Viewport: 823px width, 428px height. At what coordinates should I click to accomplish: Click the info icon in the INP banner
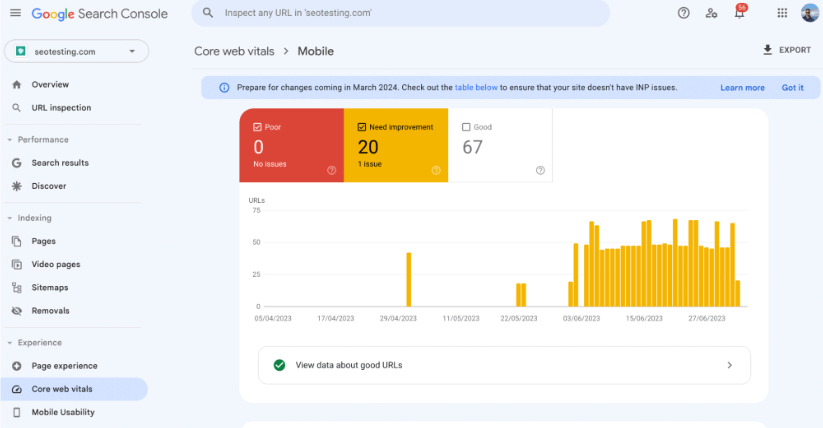pos(224,88)
